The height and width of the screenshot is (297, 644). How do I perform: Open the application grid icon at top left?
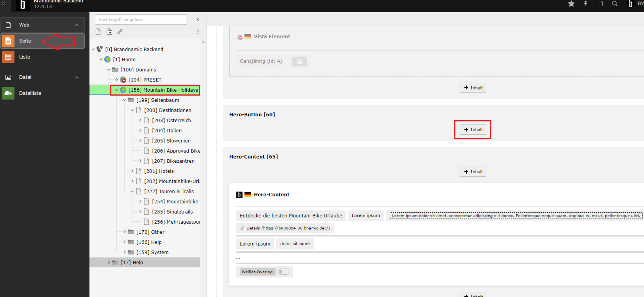(x=4, y=4)
